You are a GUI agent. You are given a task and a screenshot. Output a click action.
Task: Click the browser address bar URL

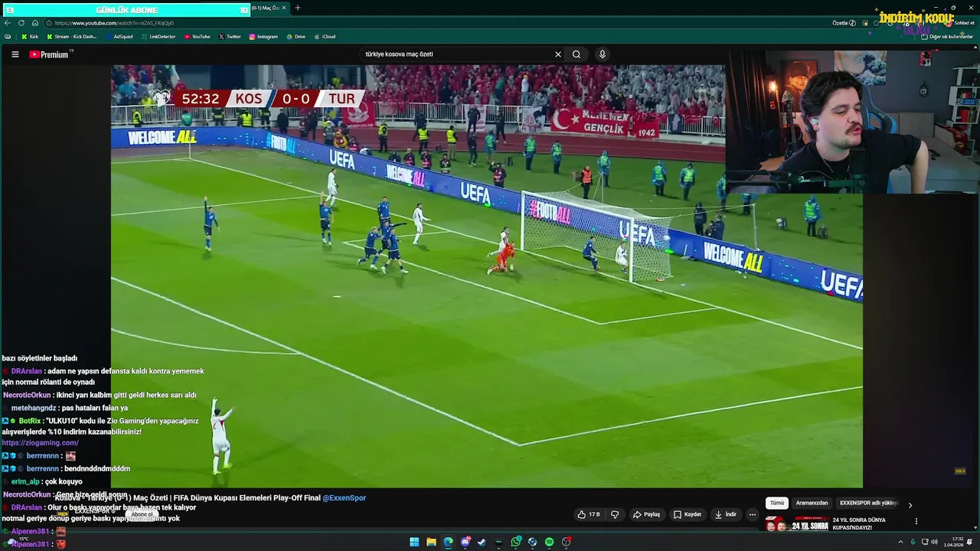[x=113, y=23]
